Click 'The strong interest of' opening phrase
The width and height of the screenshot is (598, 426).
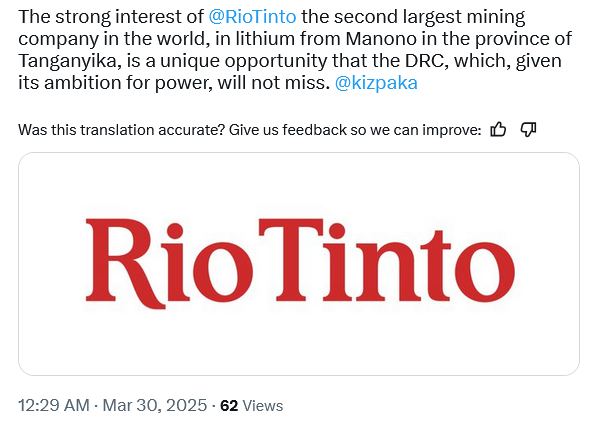click(x=111, y=17)
